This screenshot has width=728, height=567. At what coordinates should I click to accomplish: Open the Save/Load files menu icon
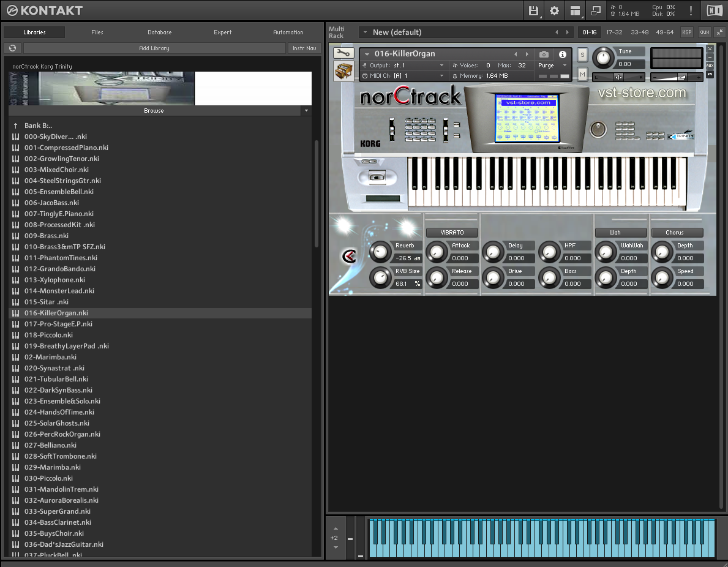[x=533, y=10]
